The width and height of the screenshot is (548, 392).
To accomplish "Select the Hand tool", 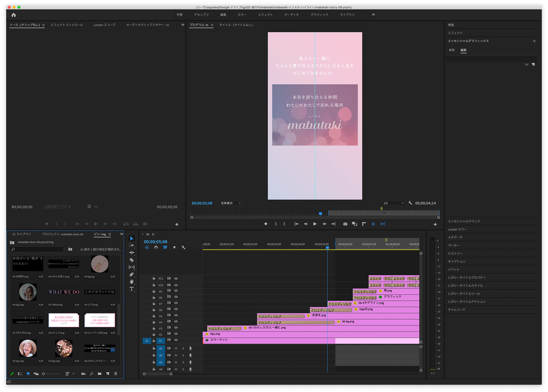I will click(x=132, y=282).
